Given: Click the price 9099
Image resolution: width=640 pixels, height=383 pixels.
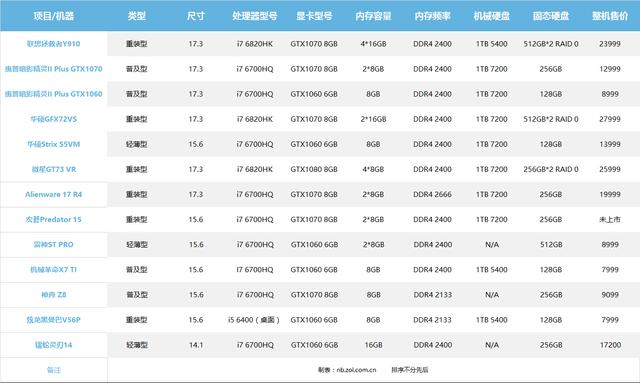Looking at the screenshot, I should tap(610, 295).
